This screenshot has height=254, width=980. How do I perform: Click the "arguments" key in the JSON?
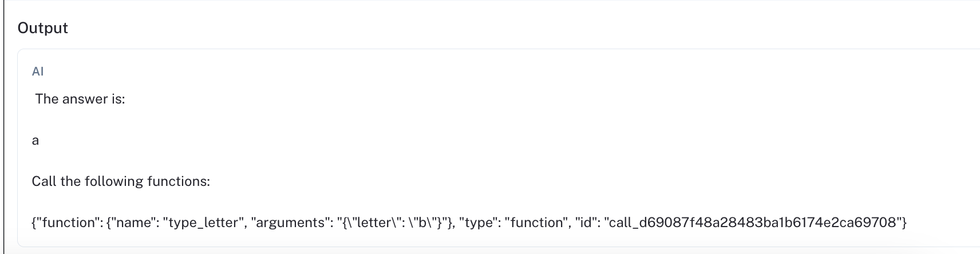click(x=291, y=223)
